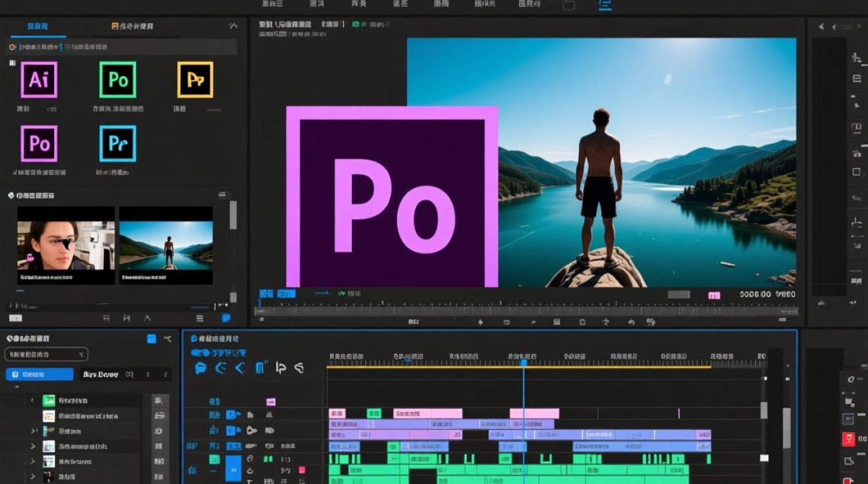Click the wide blue button in the lower-left panel
The image size is (868, 484).
click(39, 374)
